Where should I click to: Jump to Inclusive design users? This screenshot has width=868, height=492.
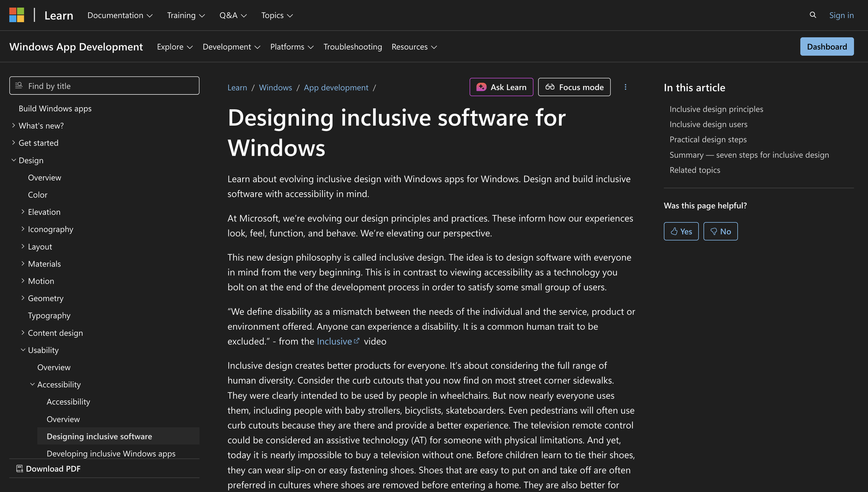coord(708,124)
